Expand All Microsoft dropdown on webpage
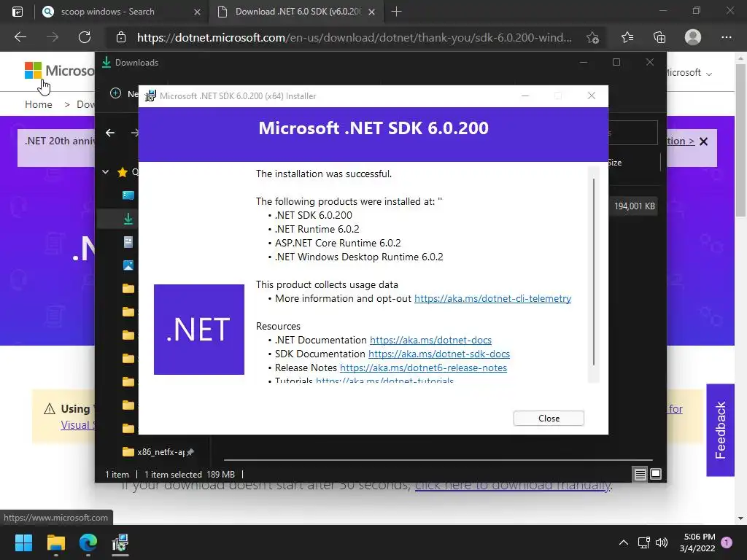Image resolution: width=747 pixels, height=560 pixels. 689,73
